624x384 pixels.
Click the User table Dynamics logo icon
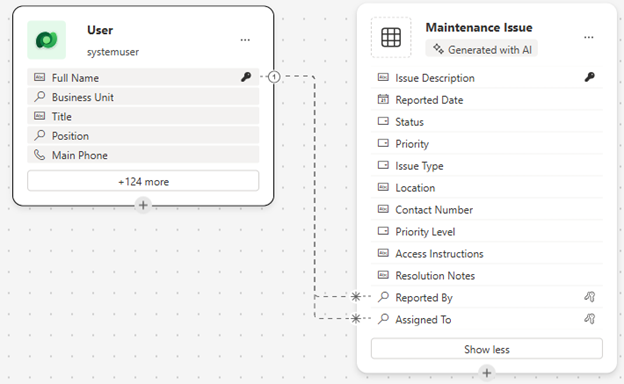click(x=47, y=40)
